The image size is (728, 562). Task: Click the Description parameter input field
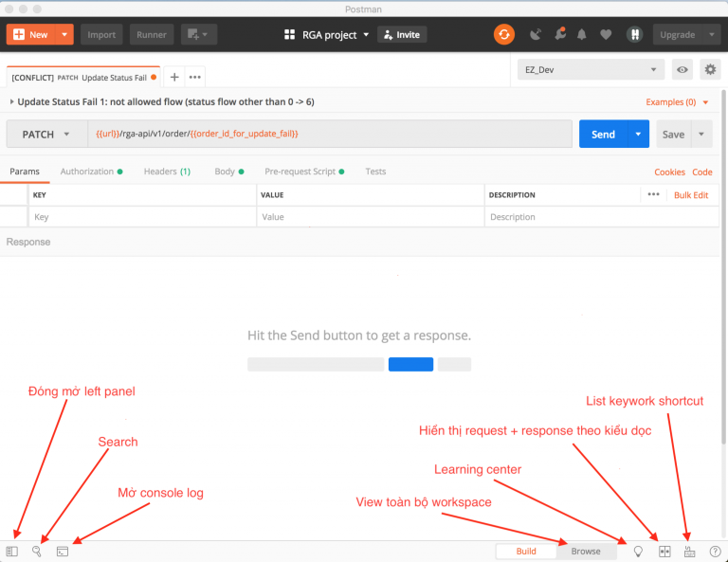[602, 217]
